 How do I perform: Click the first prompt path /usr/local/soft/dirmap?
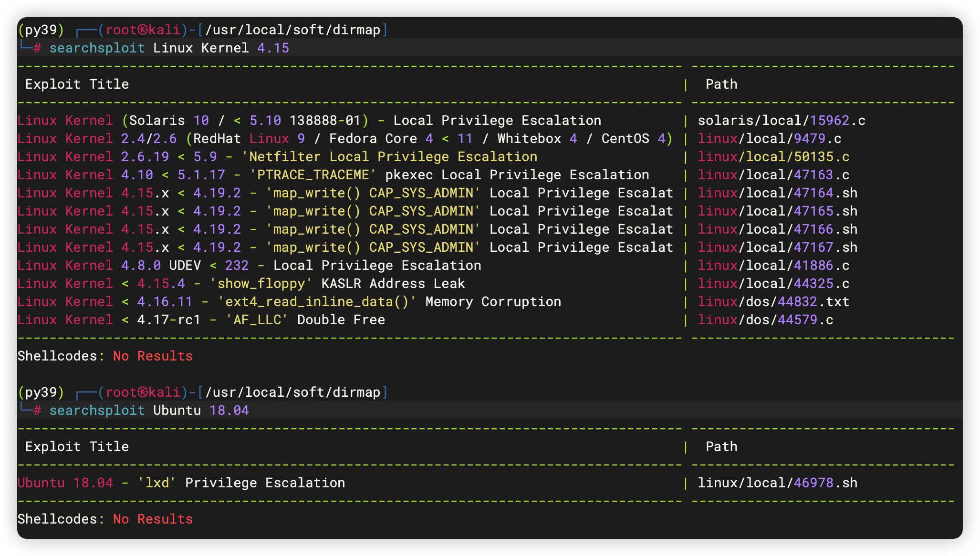[x=293, y=30]
